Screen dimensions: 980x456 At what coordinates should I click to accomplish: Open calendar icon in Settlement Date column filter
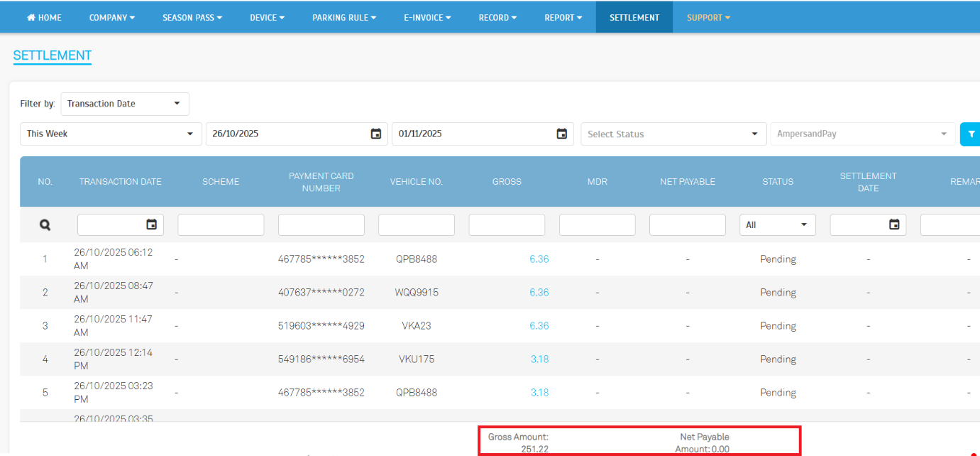click(x=894, y=224)
